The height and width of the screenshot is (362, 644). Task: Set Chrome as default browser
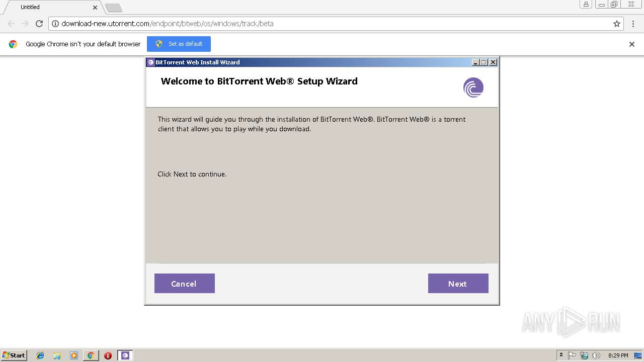click(179, 44)
